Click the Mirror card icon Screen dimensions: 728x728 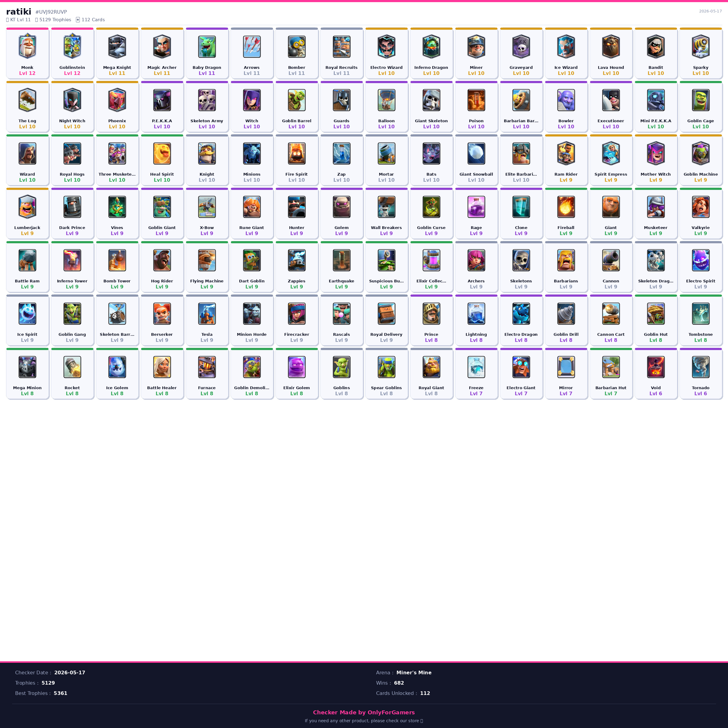[x=566, y=367]
